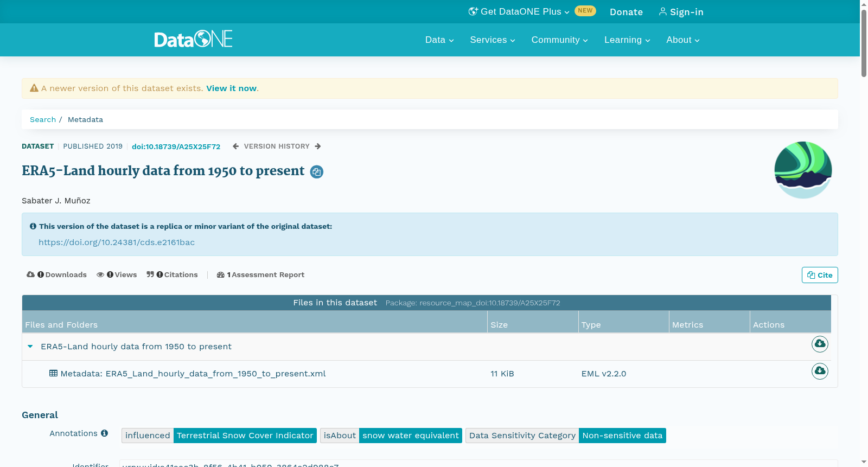Click info icon in replica notice
This screenshot has width=868, height=467.
[33, 227]
